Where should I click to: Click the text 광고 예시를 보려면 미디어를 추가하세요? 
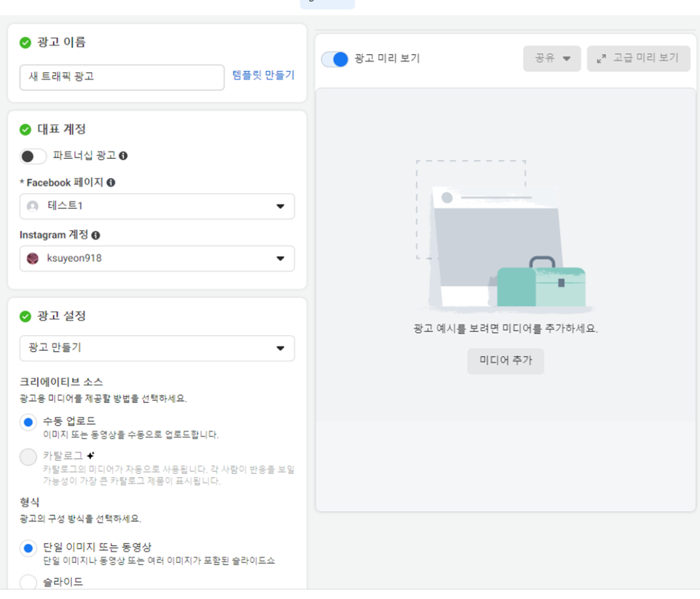click(x=506, y=329)
